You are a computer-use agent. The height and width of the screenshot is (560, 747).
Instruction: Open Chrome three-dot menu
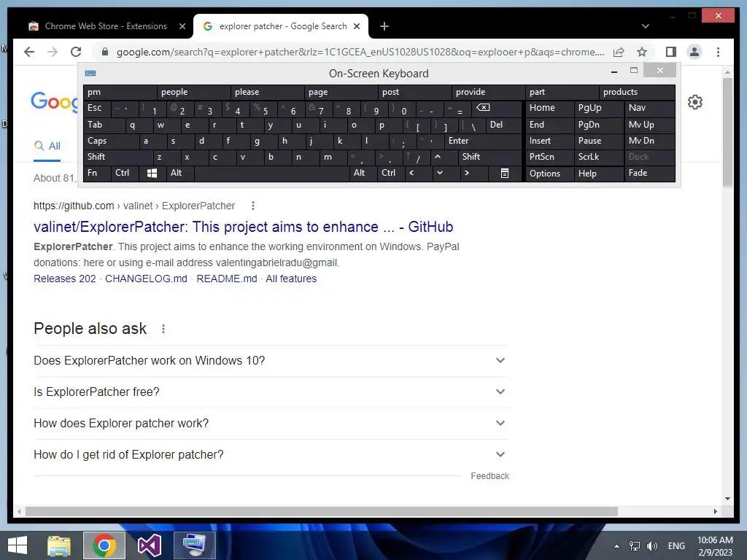pos(718,52)
